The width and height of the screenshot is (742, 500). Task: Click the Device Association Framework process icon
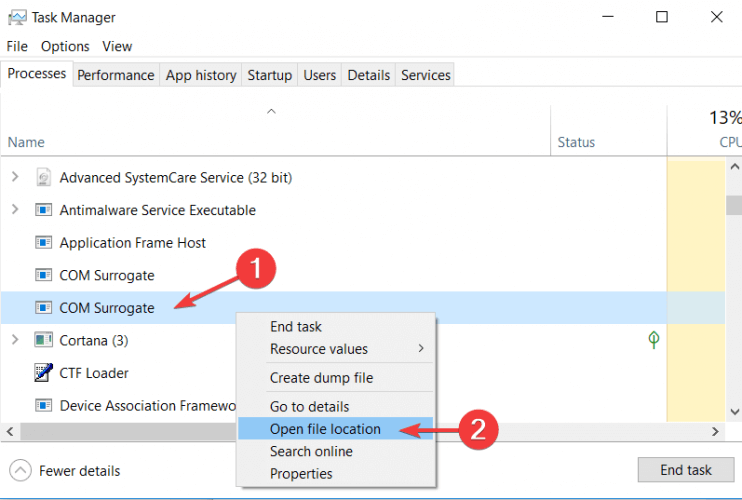(x=44, y=405)
